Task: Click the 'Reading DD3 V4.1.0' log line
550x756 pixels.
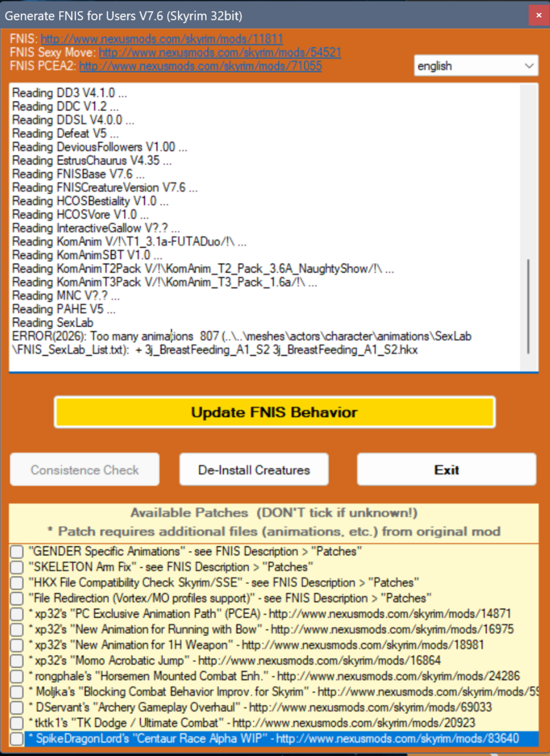Action: pyautogui.click(x=70, y=92)
